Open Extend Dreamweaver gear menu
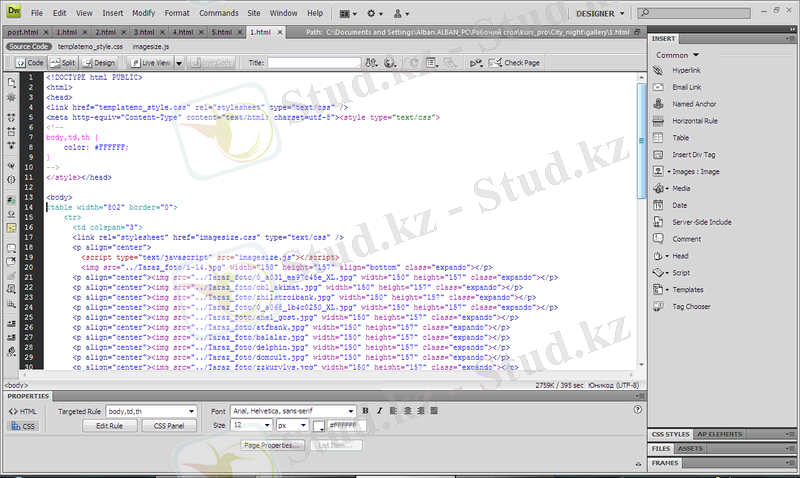Screen dimensions: 800x478 [374, 14]
